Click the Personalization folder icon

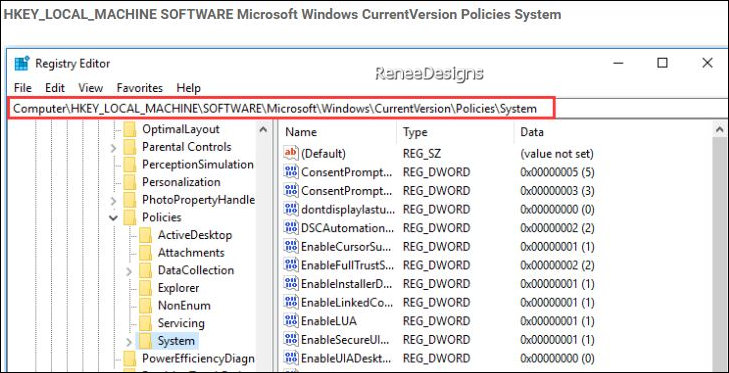click(x=130, y=182)
